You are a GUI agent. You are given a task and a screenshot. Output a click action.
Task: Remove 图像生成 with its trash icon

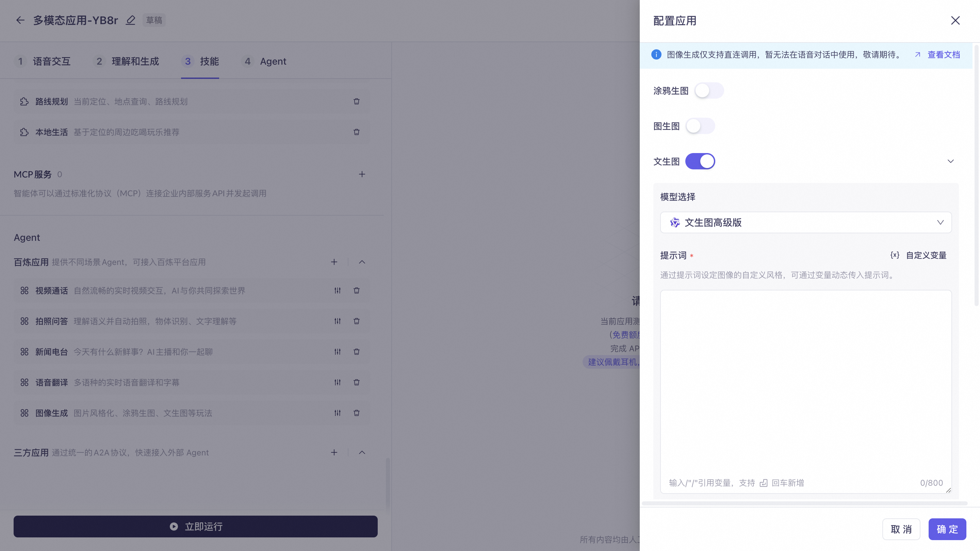pyautogui.click(x=357, y=413)
